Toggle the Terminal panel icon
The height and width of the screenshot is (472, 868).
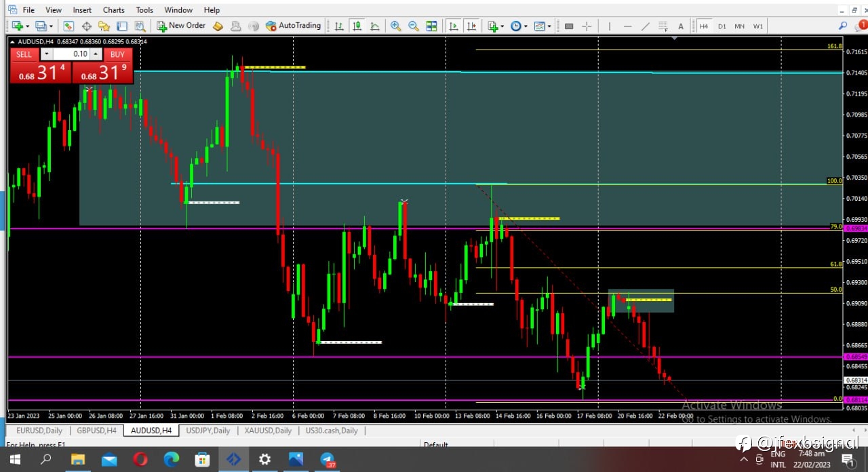[x=122, y=26]
